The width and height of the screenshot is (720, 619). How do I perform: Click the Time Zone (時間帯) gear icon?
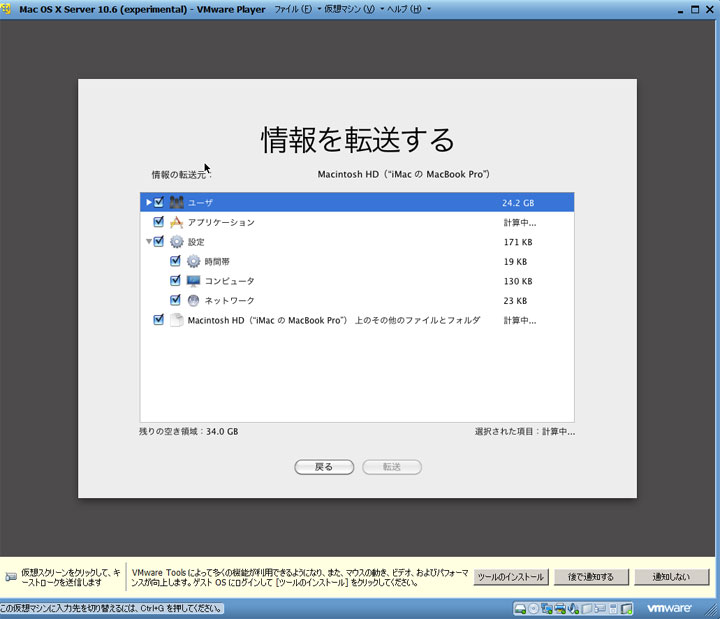coord(194,261)
